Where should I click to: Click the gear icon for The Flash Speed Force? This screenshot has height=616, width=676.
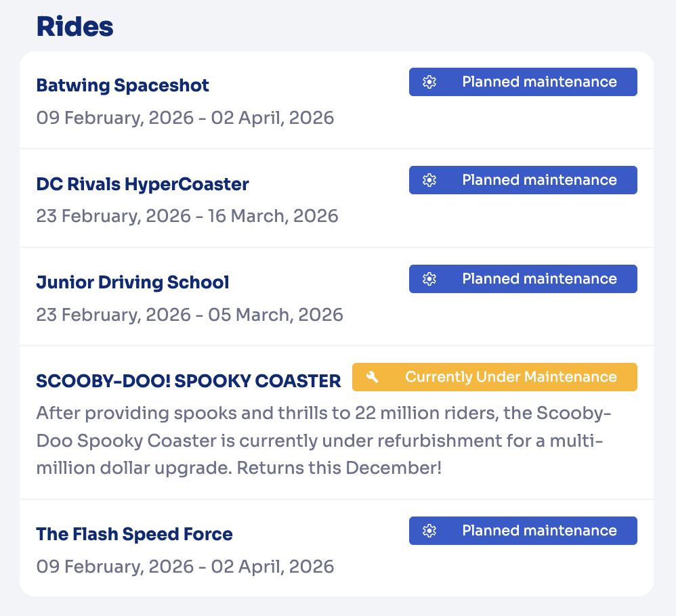[429, 531]
